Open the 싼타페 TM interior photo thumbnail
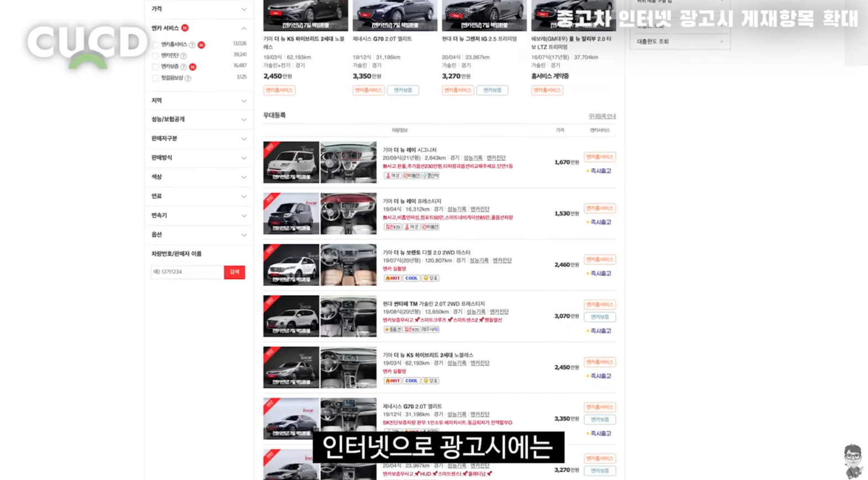Screen dimensions: 868x480 coord(348,316)
